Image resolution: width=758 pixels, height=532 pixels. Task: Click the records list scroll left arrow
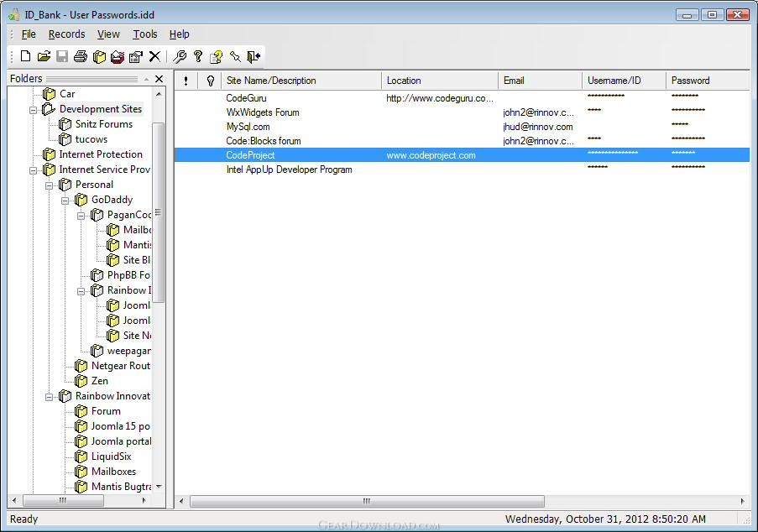click(181, 501)
